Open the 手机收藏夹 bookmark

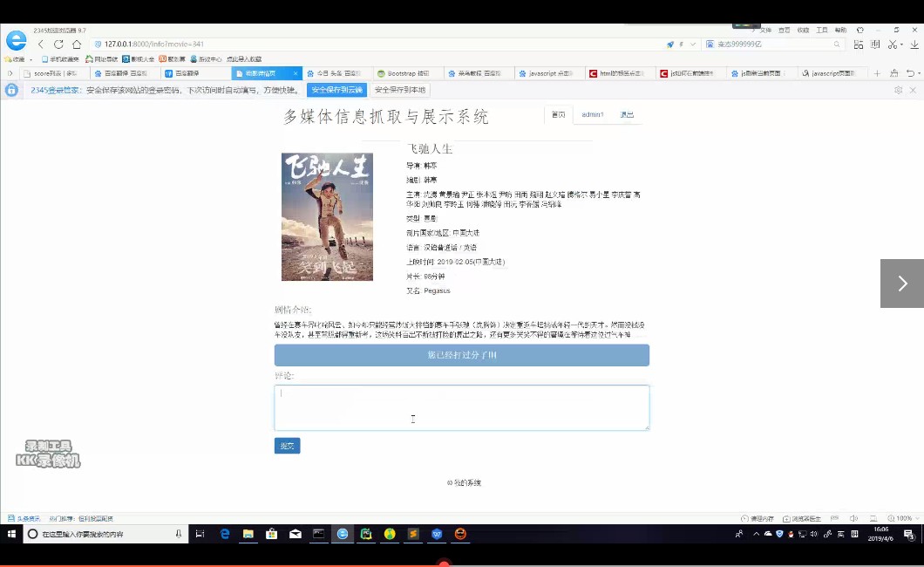tap(60, 59)
